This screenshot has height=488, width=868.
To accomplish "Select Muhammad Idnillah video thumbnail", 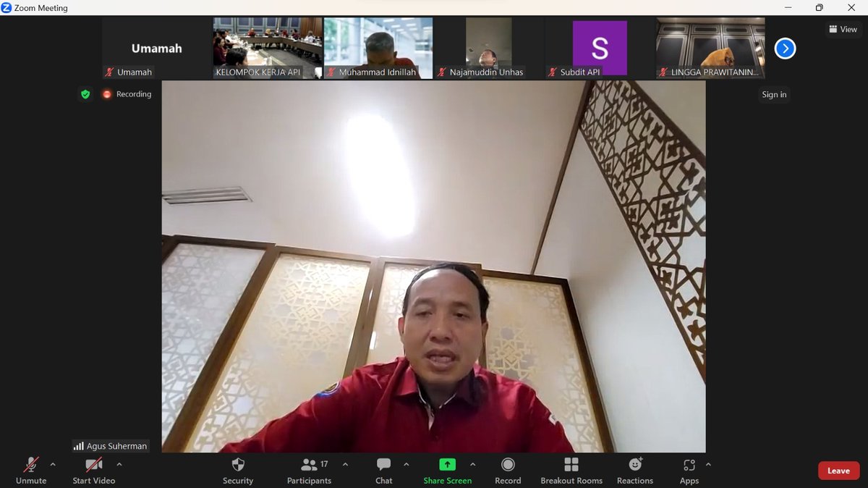I will pos(378,48).
